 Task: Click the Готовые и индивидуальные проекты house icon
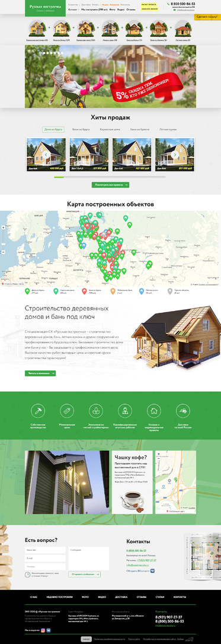pyautogui.click(x=154, y=410)
